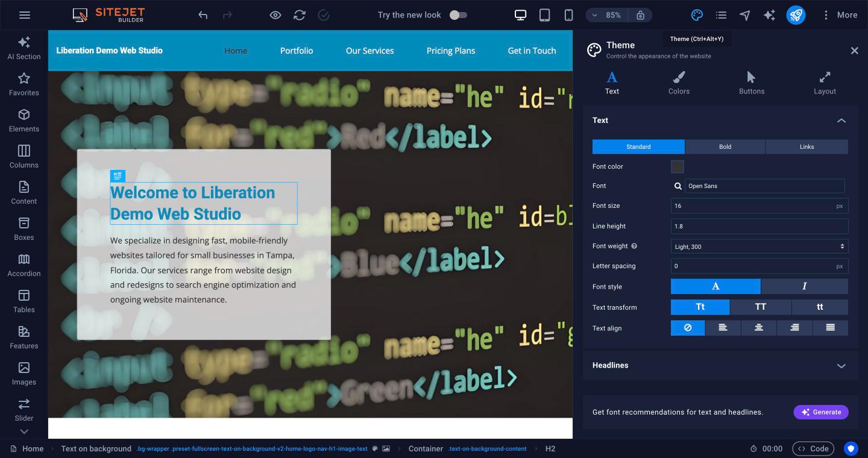Open Images panel in sidebar
868x458 pixels.
pos(24,374)
